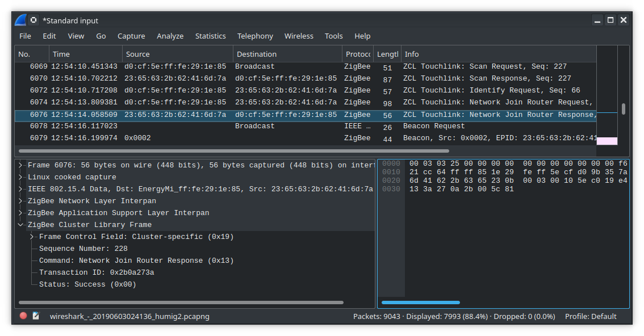Open the Analyze menu
This screenshot has width=644, height=336.
click(170, 36)
